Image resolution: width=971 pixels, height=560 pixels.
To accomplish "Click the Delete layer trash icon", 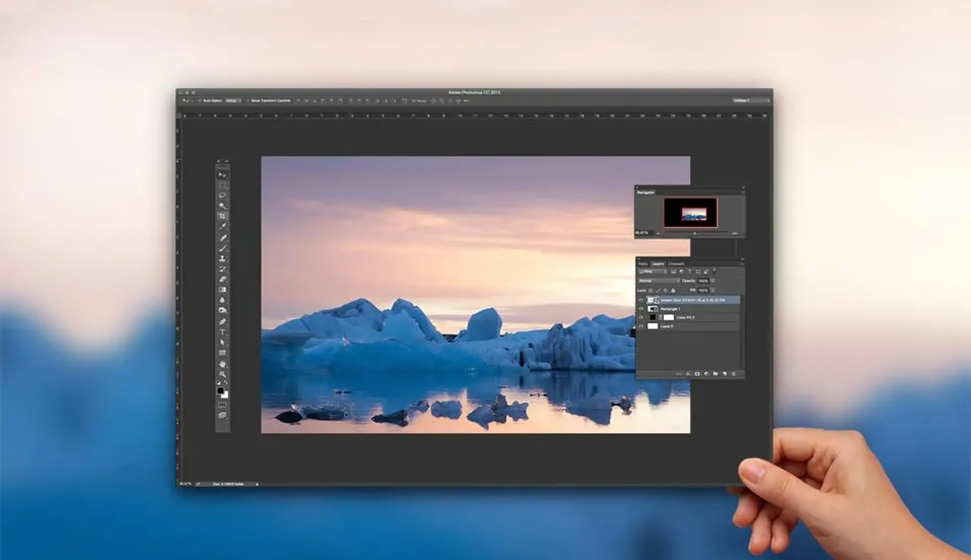I will pyautogui.click(x=734, y=374).
